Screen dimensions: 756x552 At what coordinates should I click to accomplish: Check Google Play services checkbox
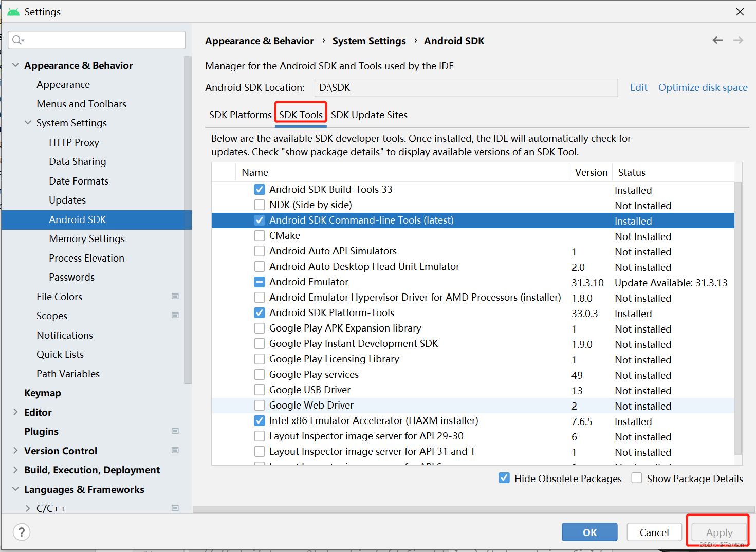point(260,374)
